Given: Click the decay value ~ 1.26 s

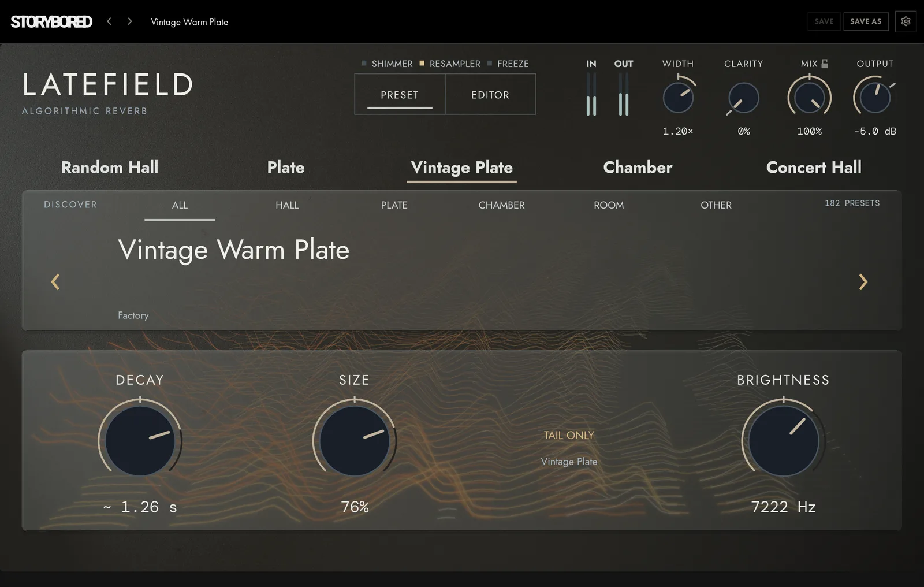Looking at the screenshot, I should [x=140, y=507].
